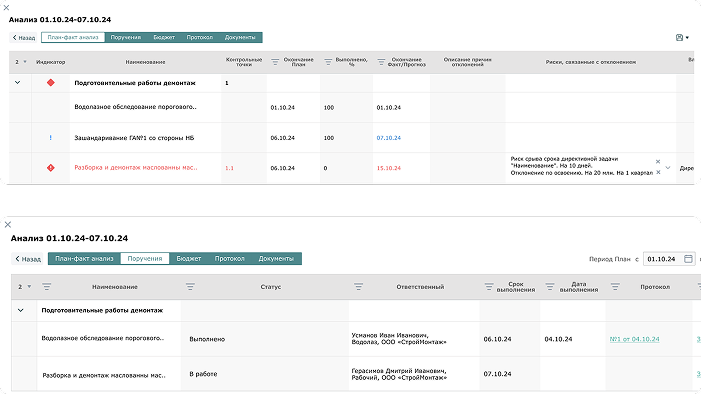Click the red diamond indicator for Разборка и демонтаж
Screen dimensions: 701x394
(x=51, y=168)
